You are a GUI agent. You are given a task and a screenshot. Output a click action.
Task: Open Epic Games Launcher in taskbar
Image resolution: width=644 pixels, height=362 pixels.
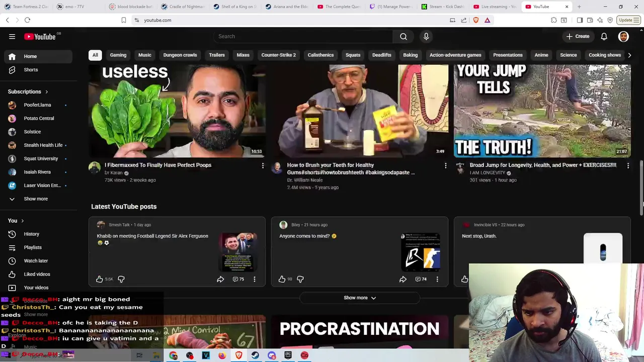pyautogui.click(x=288, y=355)
